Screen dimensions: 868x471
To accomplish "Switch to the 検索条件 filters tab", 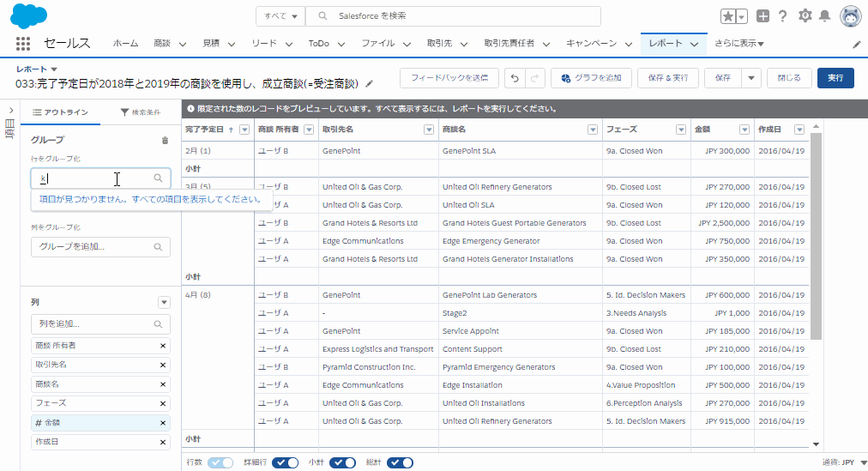I will pos(141,112).
